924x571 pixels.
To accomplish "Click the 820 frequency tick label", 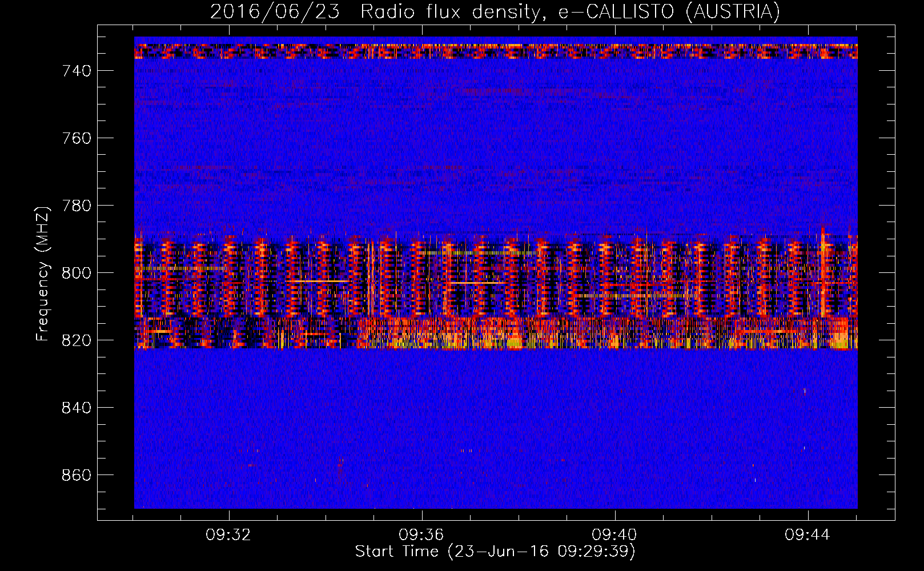I will pyautogui.click(x=77, y=340).
